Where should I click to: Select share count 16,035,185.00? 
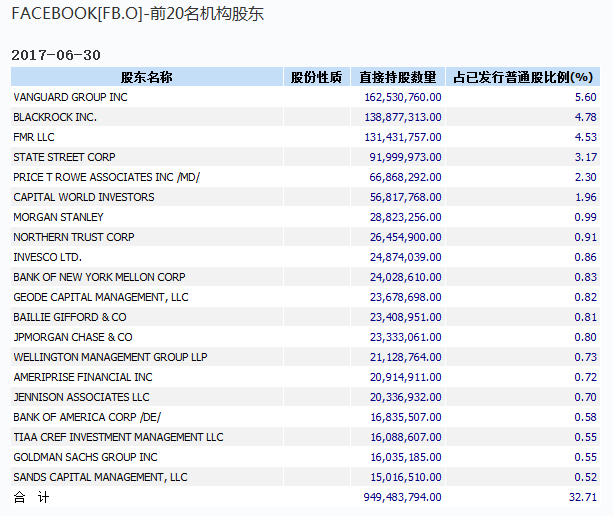coord(406,457)
